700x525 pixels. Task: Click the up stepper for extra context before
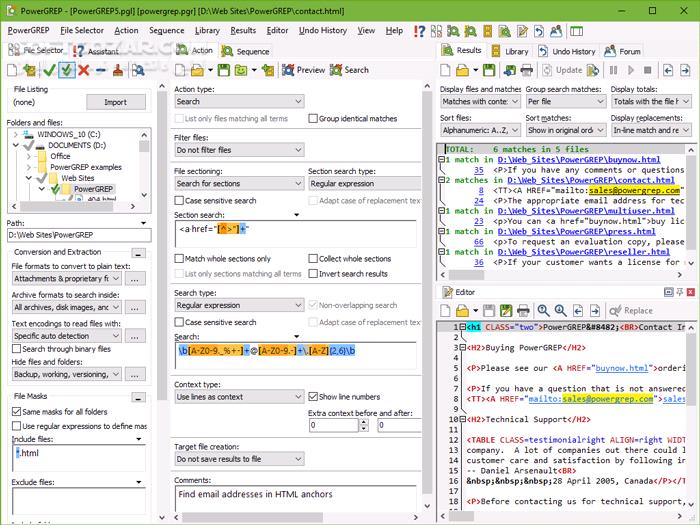coord(364,422)
